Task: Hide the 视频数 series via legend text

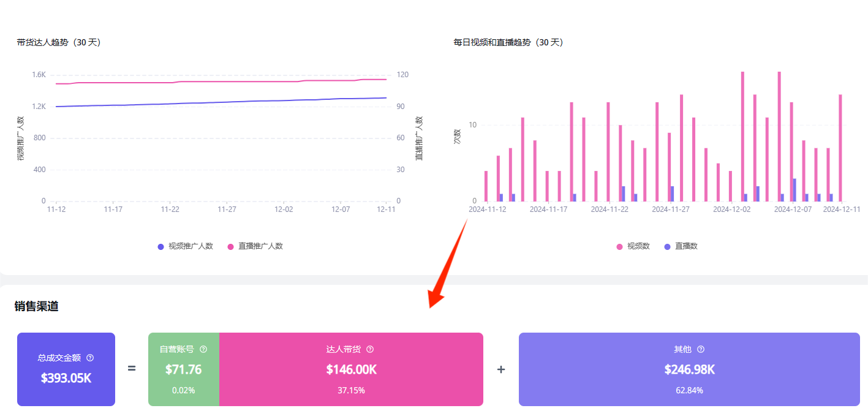Action: [x=638, y=246]
